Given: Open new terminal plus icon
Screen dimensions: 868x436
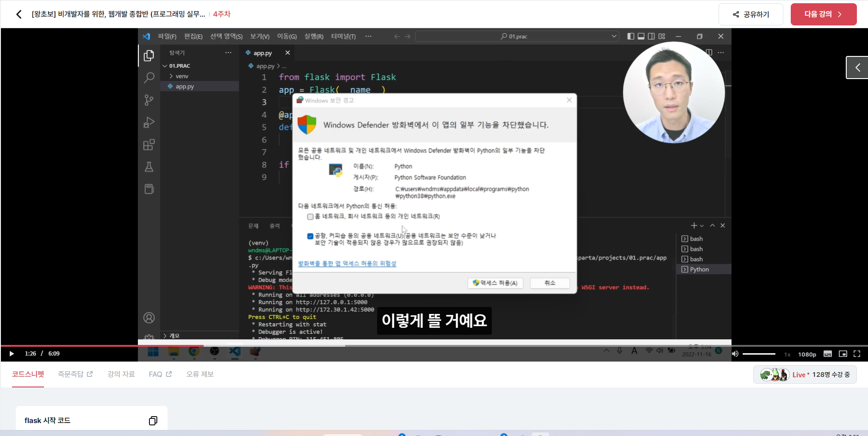Looking at the screenshot, I should 694,226.
